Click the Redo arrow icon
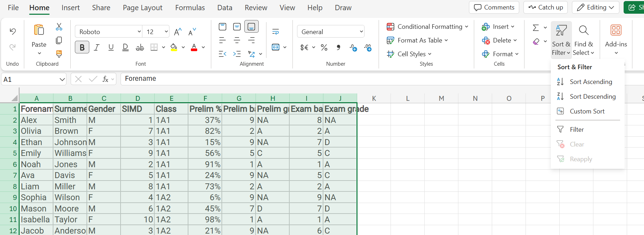The image size is (644, 235). point(13,47)
